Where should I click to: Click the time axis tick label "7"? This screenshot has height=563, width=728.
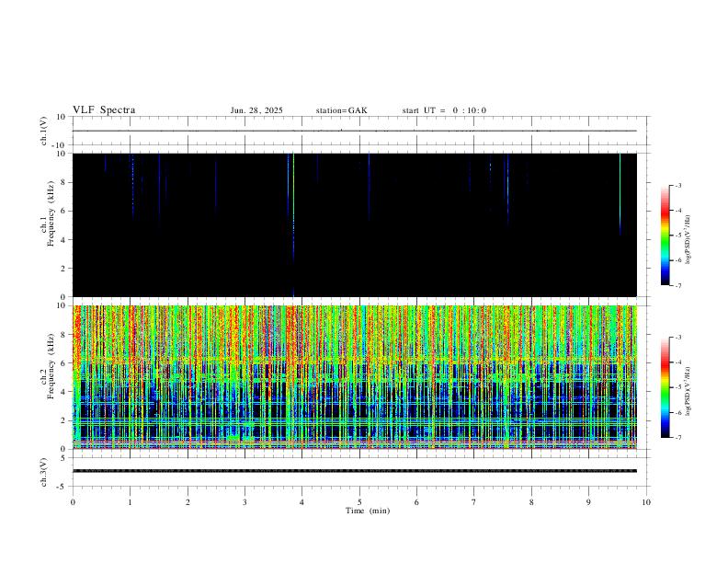474,502
